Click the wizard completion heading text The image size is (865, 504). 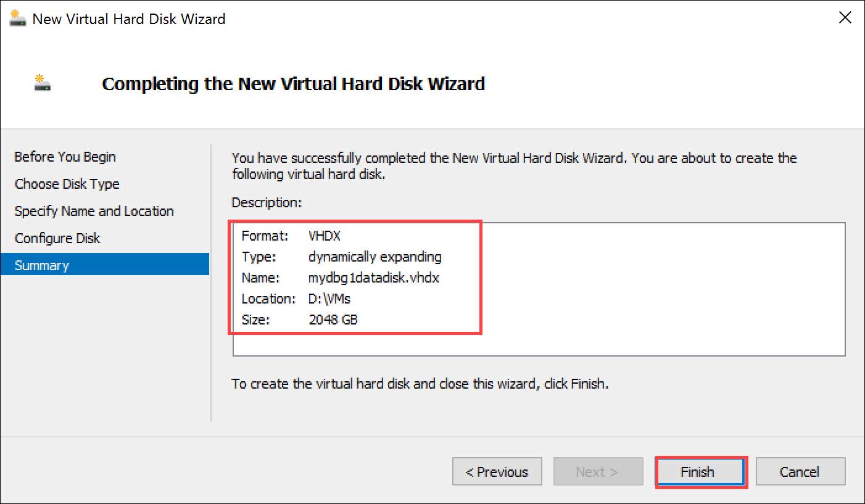[294, 83]
